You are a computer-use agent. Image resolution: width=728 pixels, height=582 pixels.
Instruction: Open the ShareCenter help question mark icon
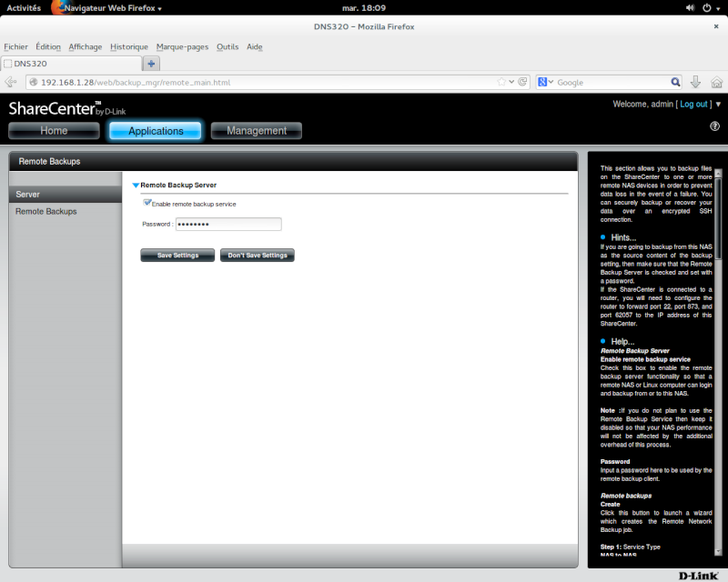715,125
